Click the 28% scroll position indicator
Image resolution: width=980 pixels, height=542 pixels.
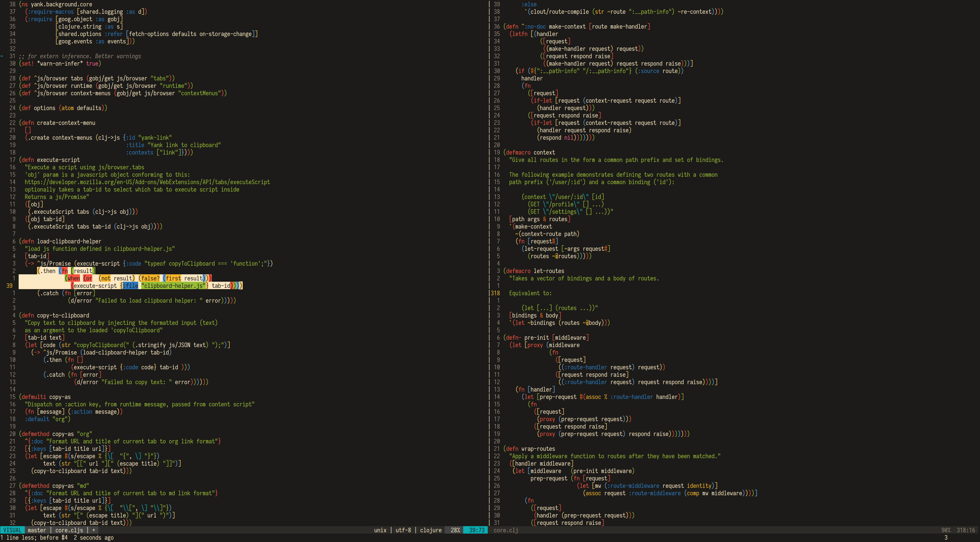point(455,530)
